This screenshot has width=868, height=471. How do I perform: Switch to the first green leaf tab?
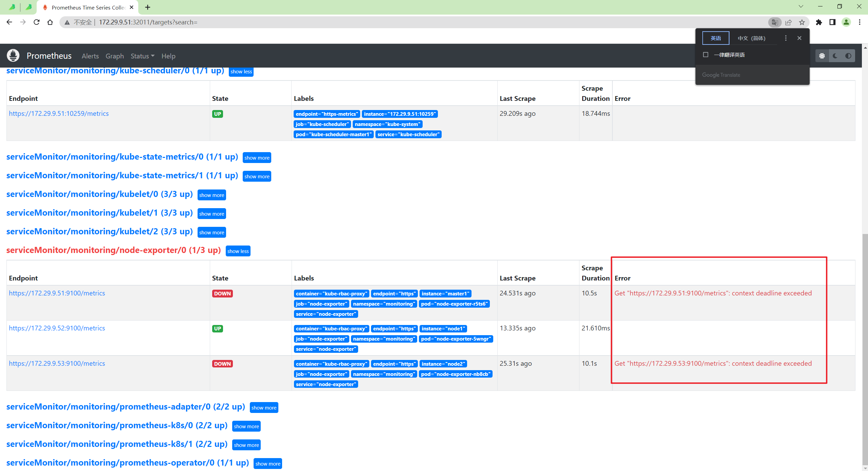[12, 7]
